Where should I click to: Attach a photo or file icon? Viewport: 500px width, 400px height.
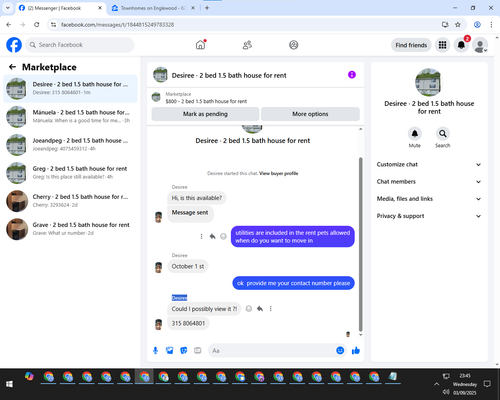[x=170, y=350]
